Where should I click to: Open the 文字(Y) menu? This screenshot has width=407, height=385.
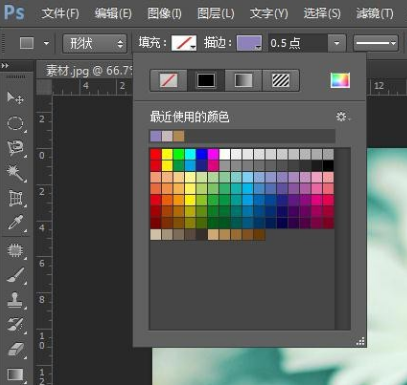269,13
